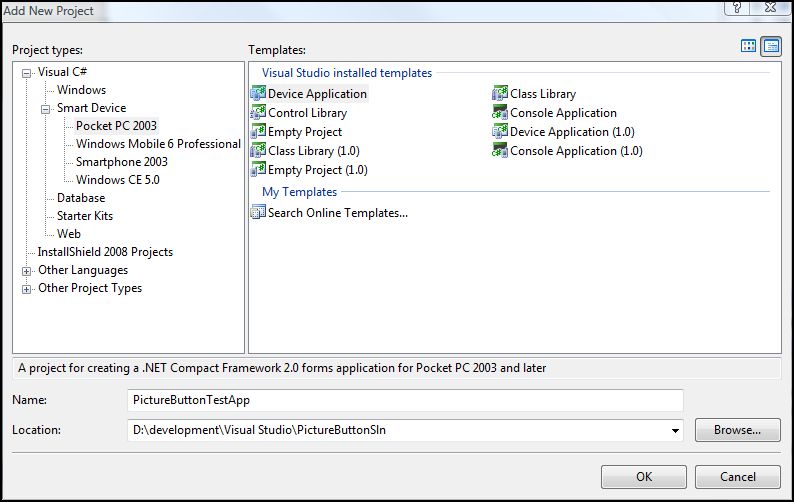Open the Location dropdown list

tap(675, 430)
